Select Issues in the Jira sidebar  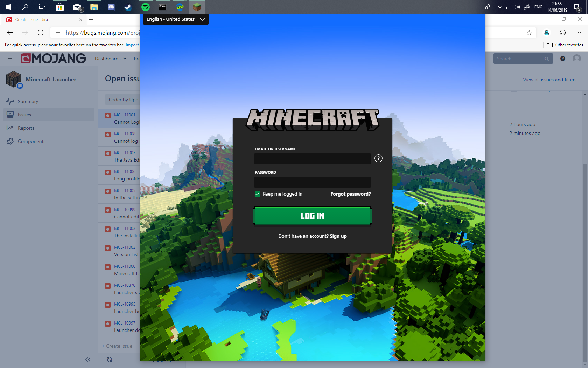coord(49,115)
